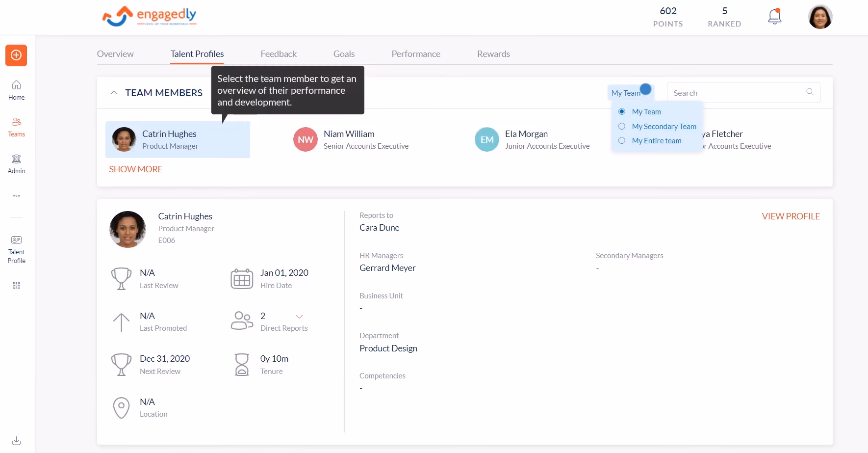868x453 pixels.
Task: Switch to the Rewards tab
Action: (x=493, y=54)
